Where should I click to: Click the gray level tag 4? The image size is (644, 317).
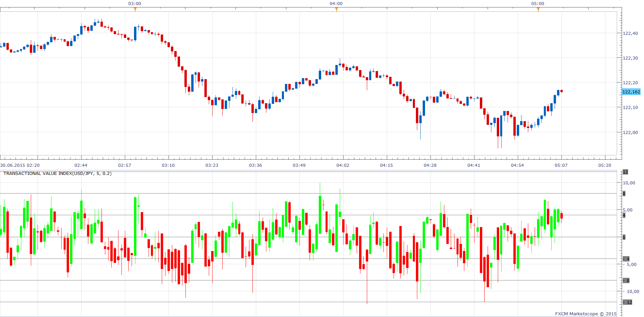[x=624, y=215]
